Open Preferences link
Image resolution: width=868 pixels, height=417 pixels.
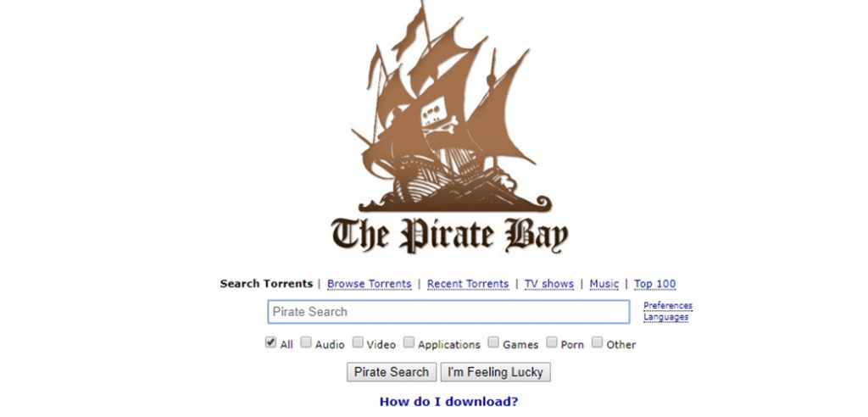(668, 306)
